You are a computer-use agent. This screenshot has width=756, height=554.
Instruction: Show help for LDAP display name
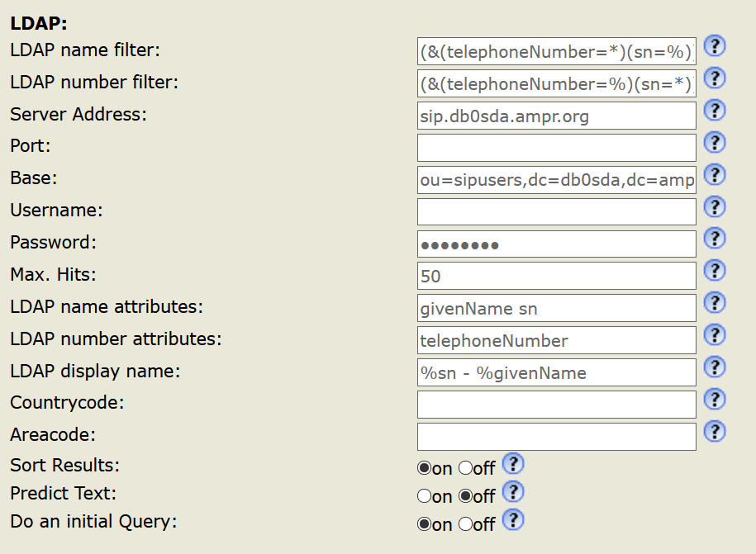714,367
